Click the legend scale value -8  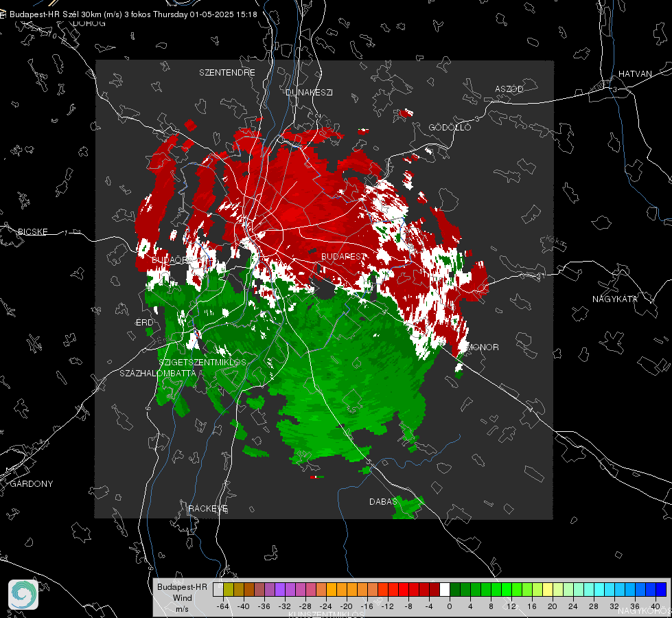point(408,606)
